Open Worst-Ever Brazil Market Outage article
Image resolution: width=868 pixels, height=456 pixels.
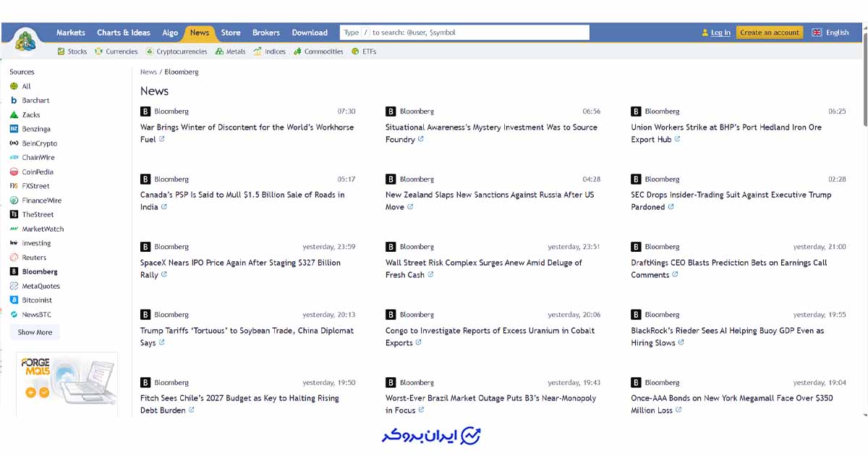pyautogui.click(x=491, y=404)
